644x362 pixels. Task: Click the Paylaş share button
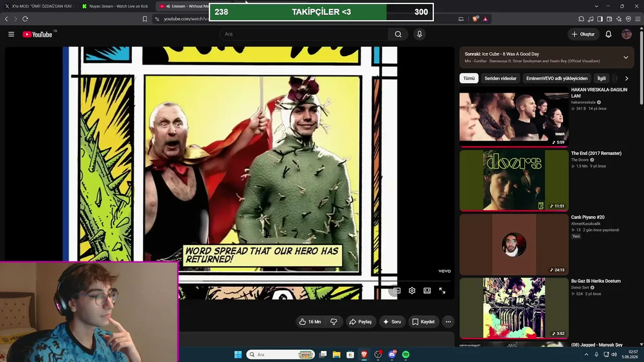pos(361,322)
